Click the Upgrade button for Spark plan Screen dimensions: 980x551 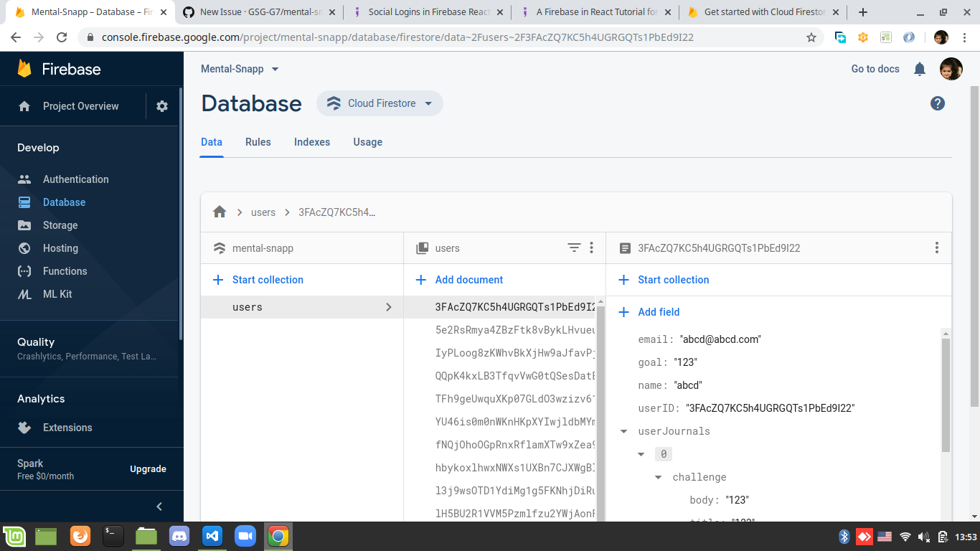tap(148, 468)
